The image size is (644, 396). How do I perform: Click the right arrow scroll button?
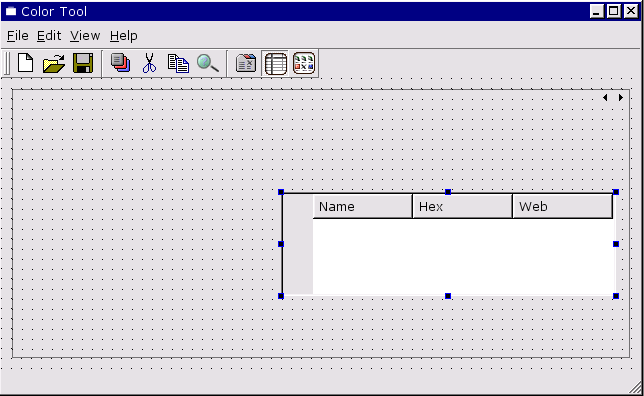tap(621, 97)
